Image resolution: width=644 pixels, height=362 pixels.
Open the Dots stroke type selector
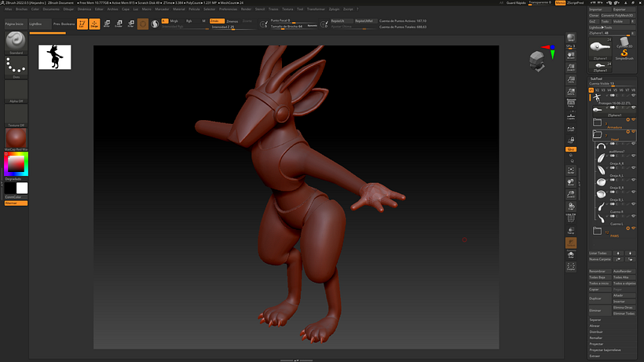click(16, 67)
